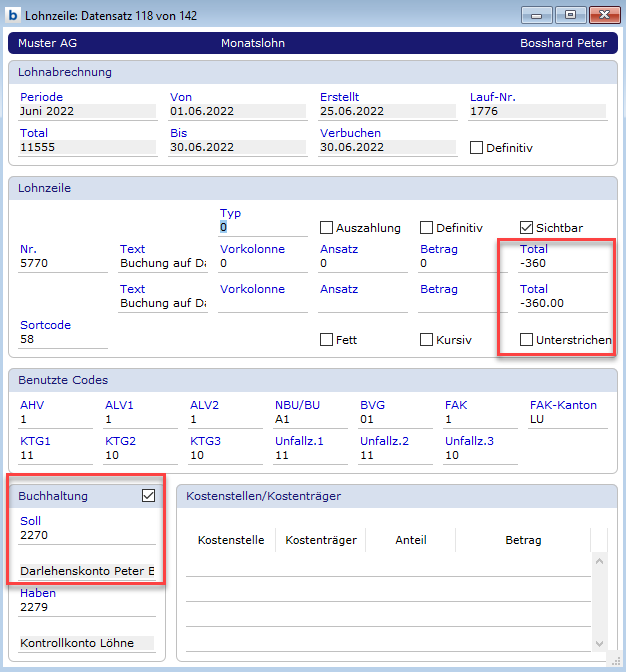This screenshot has height=672, width=626.
Task: Click the NBU/BU code field A1
Action: (x=310, y=421)
